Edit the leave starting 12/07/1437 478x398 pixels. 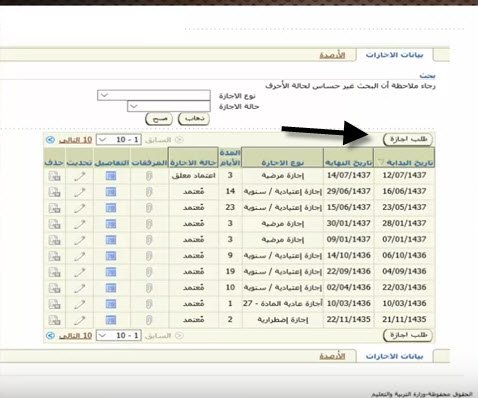80,176
